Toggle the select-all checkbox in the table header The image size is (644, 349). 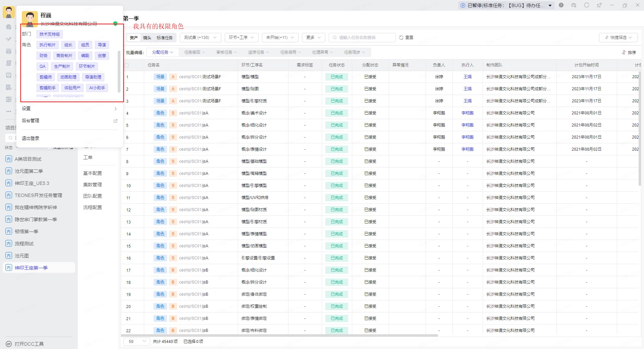pyautogui.click(x=127, y=65)
